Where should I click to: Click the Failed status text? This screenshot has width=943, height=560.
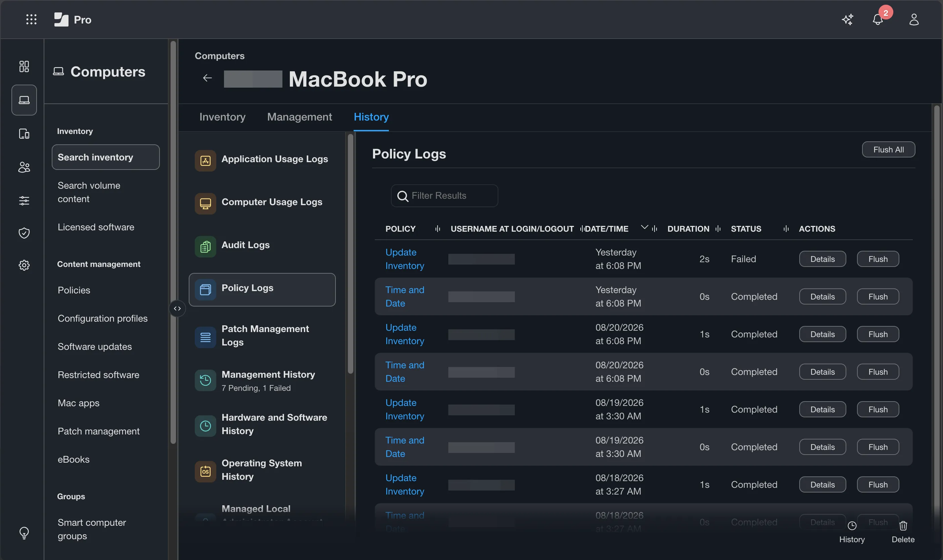[744, 259]
